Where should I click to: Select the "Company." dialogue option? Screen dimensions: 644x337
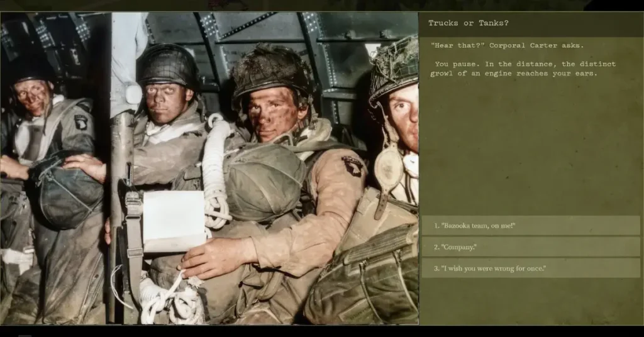pyautogui.click(x=530, y=247)
